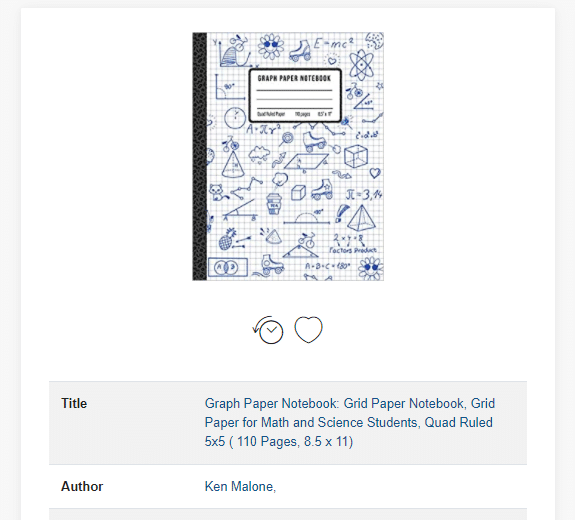Click the heart favorite icon
This screenshot has height=520, width=575.
(x=308, y=329)
